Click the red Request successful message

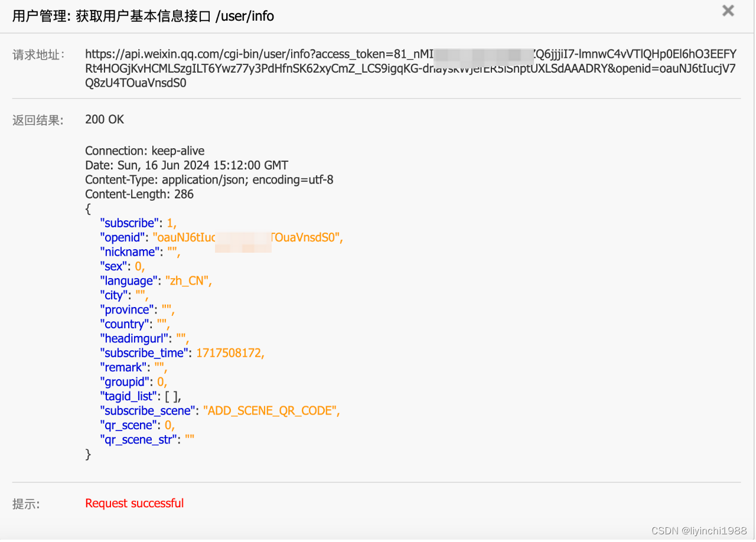135,503
